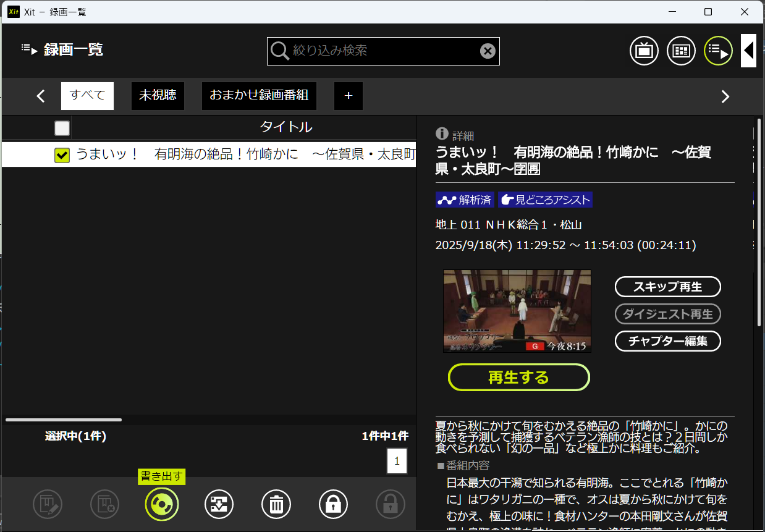Click the disc export (書き出す) icon
Viewport: 765px width, 532px height.
[162, 505]
